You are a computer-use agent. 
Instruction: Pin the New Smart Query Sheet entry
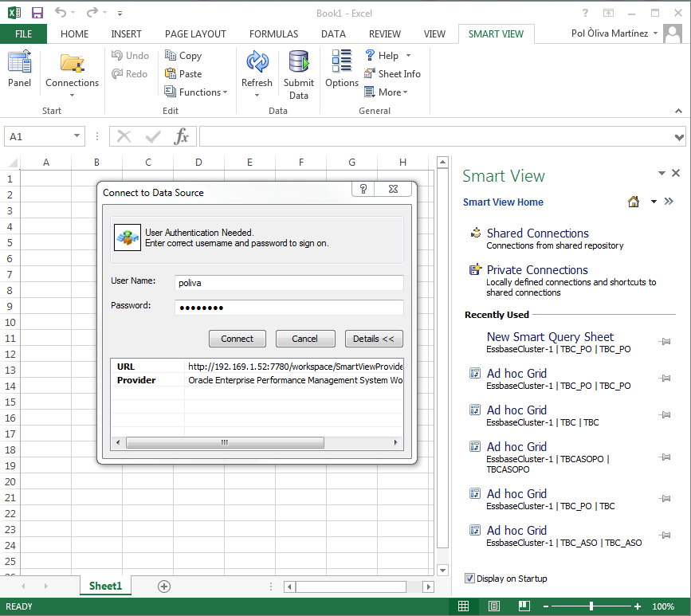click(665, 342)
